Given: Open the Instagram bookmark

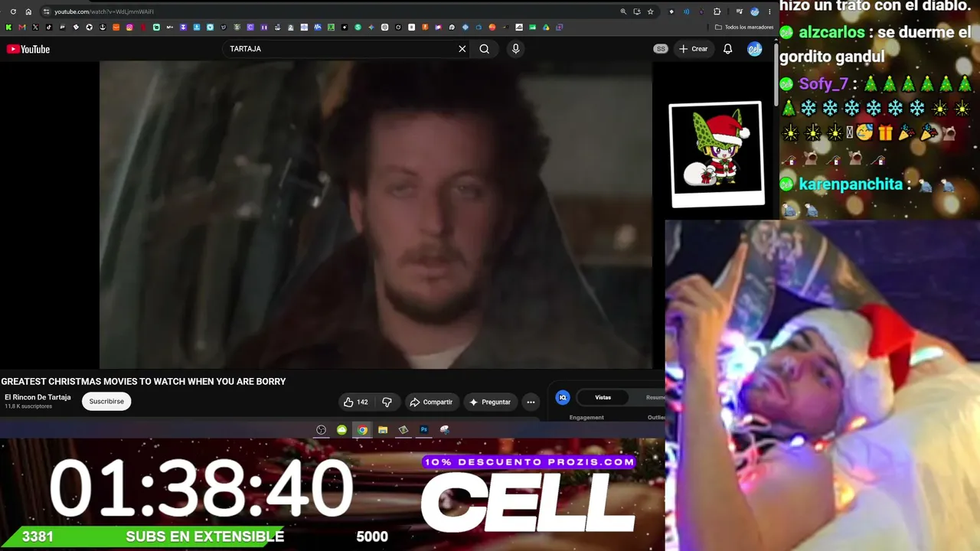Looking at the screenshot, I should [129, 27].
